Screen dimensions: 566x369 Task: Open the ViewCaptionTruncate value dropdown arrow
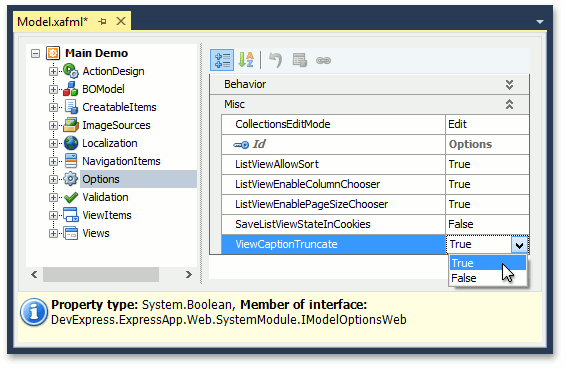519,246
